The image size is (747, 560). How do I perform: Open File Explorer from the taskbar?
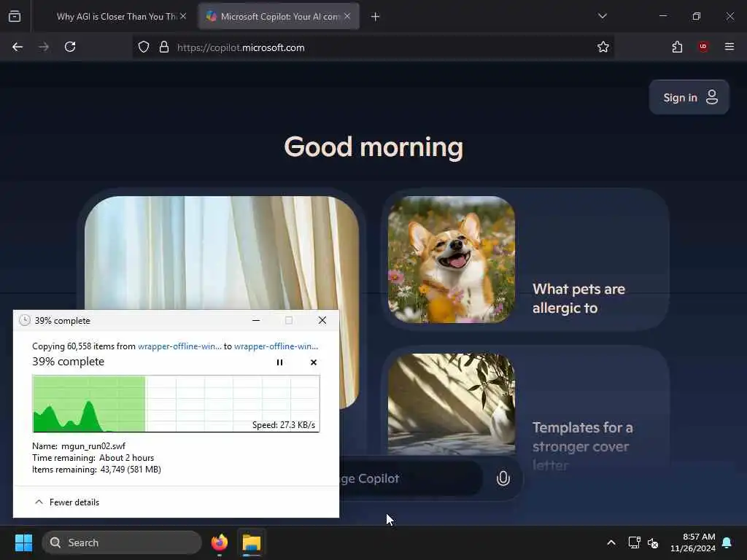point(252,542)
